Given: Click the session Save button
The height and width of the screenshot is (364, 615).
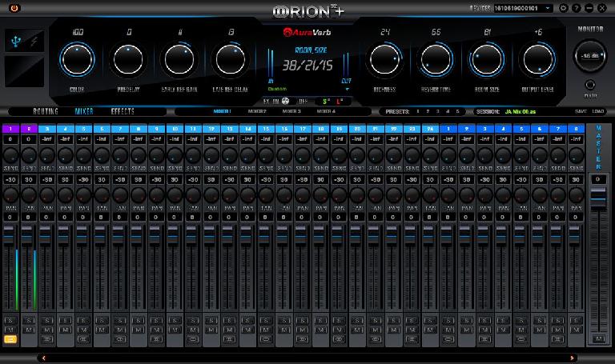Looking at the screenshot, I should point(581,111).
